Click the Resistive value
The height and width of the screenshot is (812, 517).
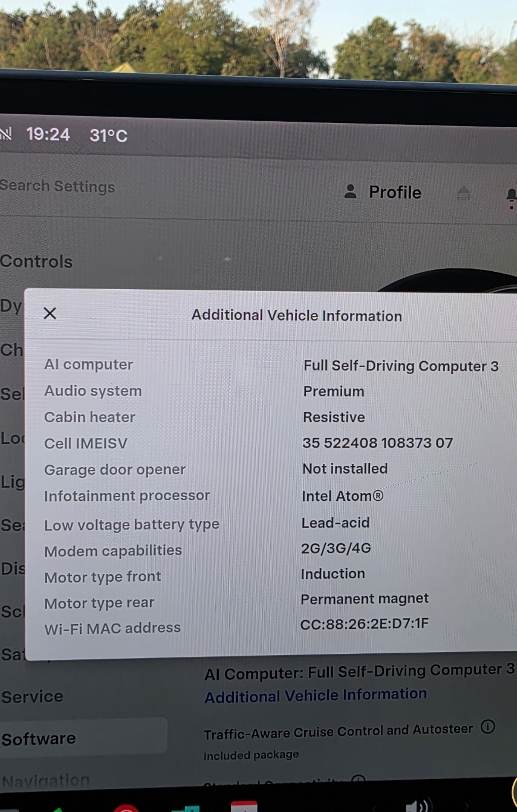(334, 417)
